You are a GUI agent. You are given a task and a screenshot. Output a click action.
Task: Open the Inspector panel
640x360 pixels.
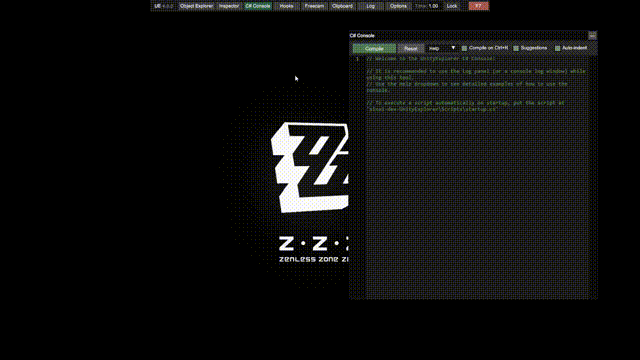point(229,6)
